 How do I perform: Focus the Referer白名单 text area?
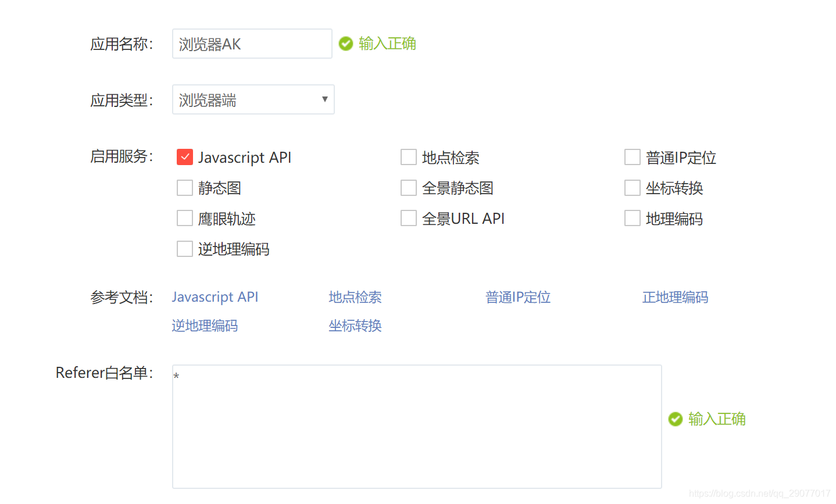coord(417,427)
